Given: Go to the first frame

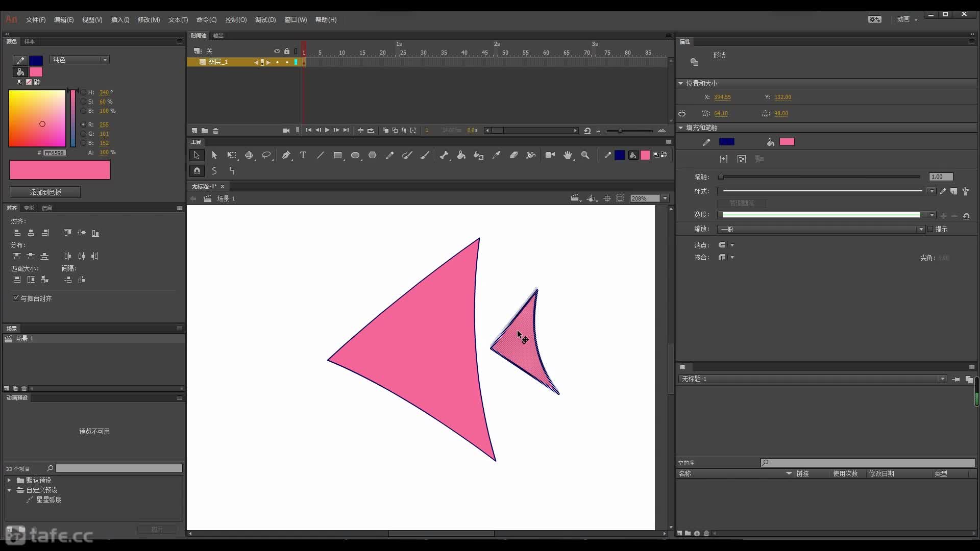Looking at the screenshot, I should click(308, 131).
